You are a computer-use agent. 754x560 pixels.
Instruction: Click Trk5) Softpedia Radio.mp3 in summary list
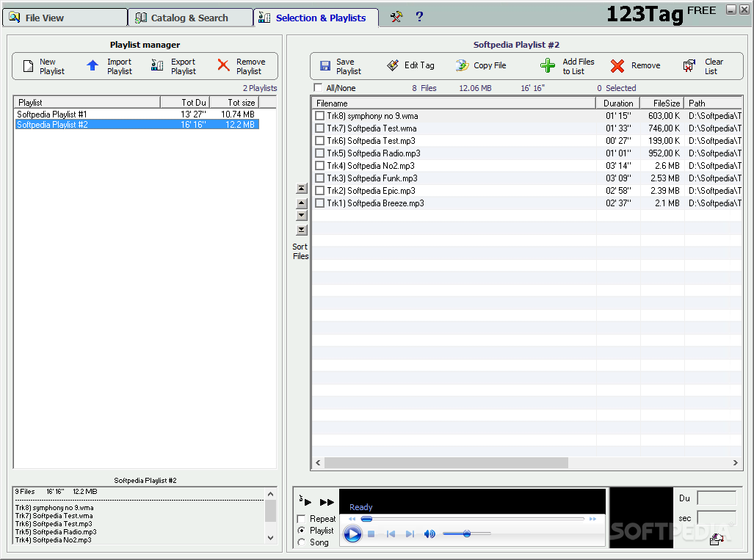pyautogui.click(x=56, y=532)
